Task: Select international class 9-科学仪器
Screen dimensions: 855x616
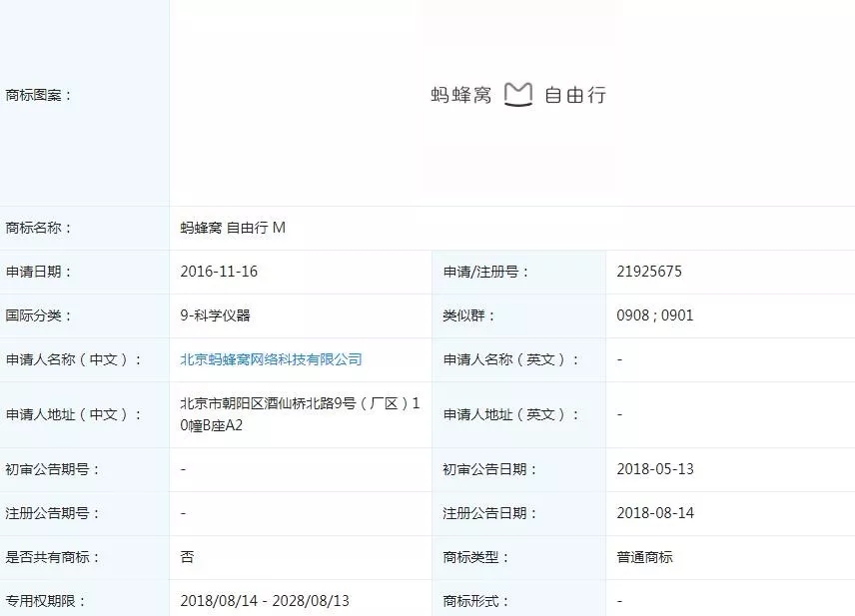Action: (217, 314)
